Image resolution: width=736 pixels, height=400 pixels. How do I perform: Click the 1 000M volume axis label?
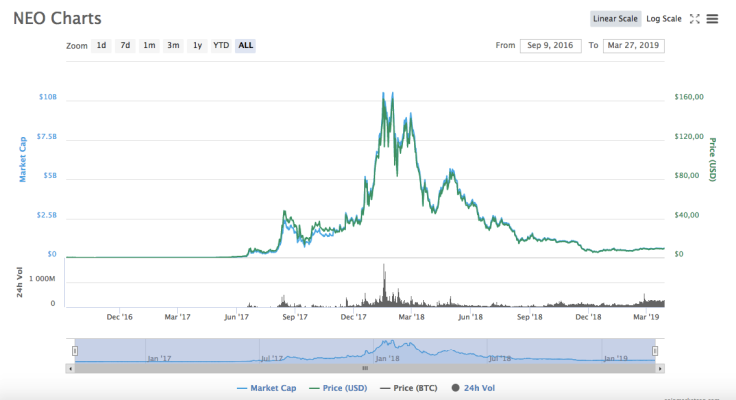[x=42, y=279]
